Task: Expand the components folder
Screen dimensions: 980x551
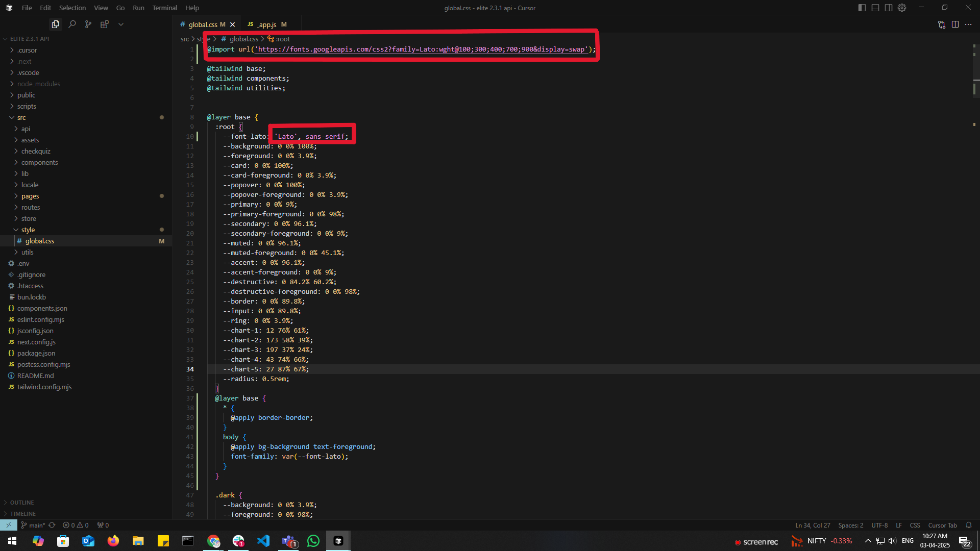Action: 39,162
